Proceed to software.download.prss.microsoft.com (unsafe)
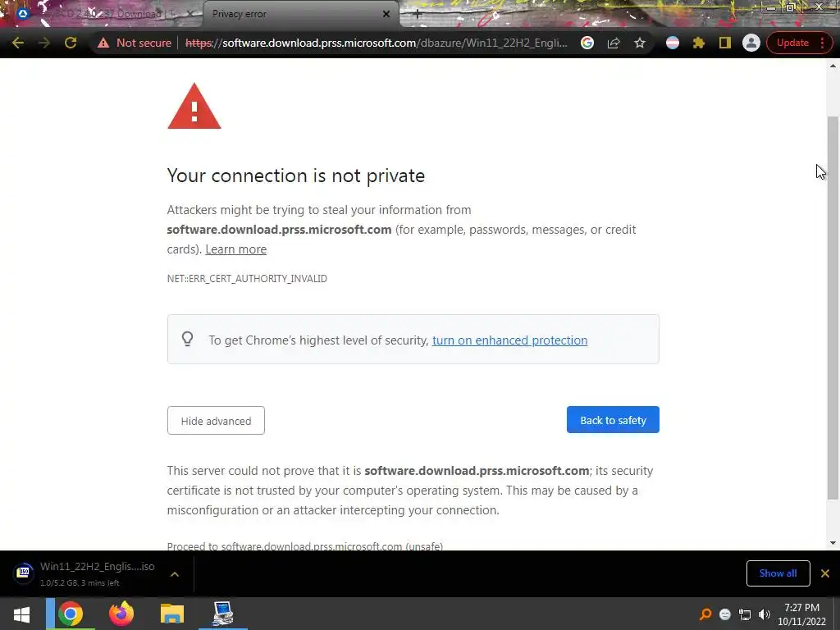This screenshot has width=840, height=630. point(305,546)
